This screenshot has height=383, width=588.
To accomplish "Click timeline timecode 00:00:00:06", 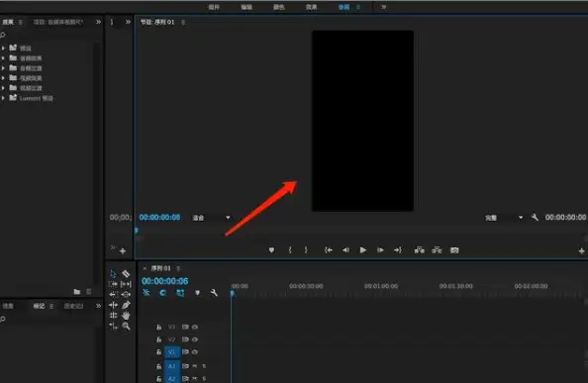I will (x=165, y=281).
